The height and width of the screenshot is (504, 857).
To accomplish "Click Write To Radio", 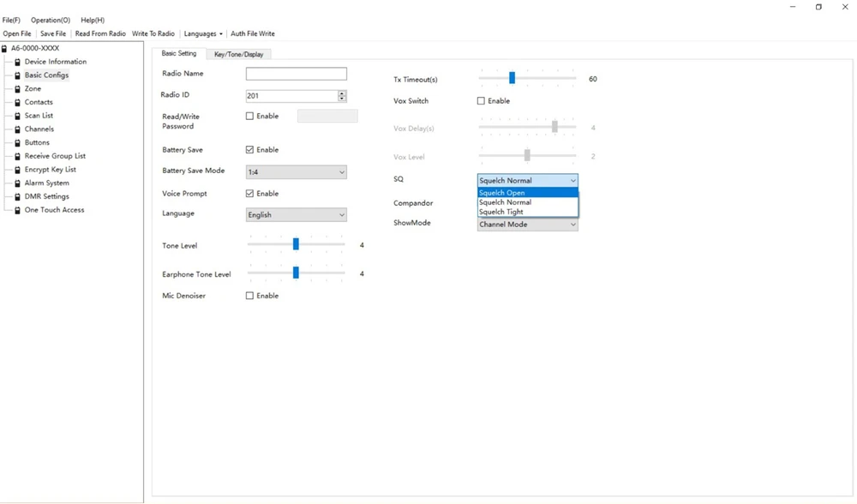I will (153, 34).
